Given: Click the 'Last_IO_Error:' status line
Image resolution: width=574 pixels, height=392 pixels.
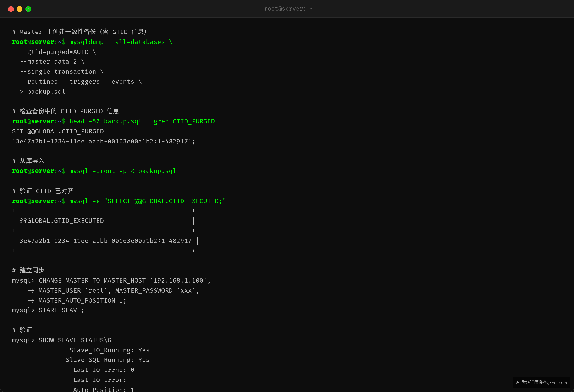Looking at the screenshot, I should 100,380.
